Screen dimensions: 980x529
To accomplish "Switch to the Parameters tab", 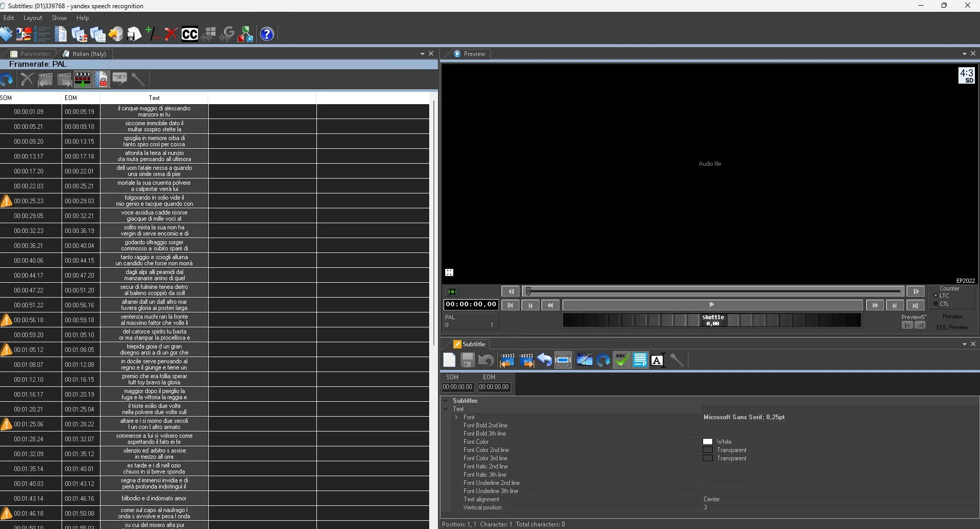I will (x=31, y=54).
